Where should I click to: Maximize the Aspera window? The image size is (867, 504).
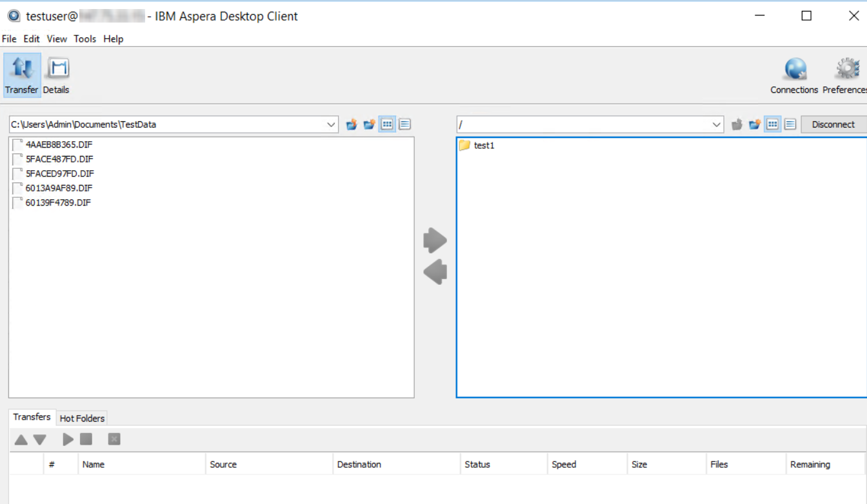tap(806, 16)
